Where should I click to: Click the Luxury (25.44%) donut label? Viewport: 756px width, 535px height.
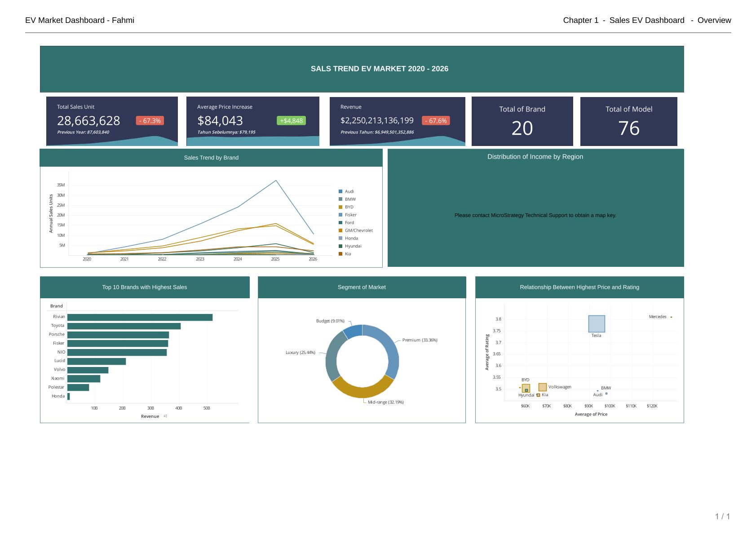[x=301, y=353]
